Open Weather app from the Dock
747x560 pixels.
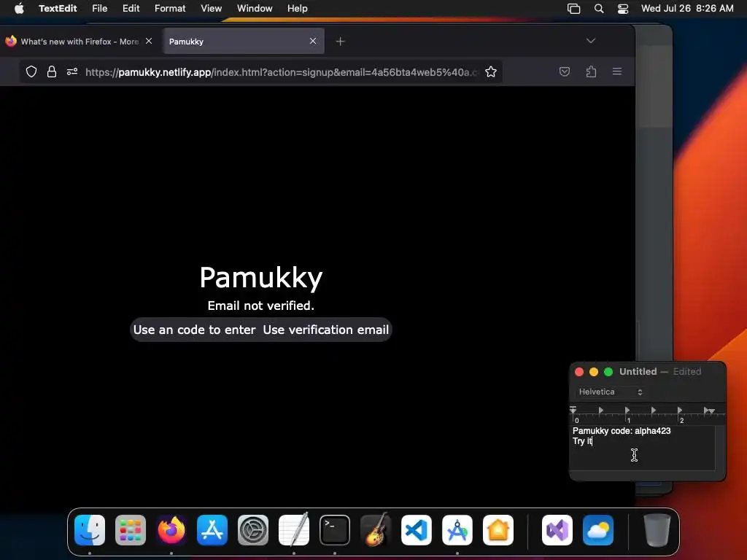pos(598,530)
